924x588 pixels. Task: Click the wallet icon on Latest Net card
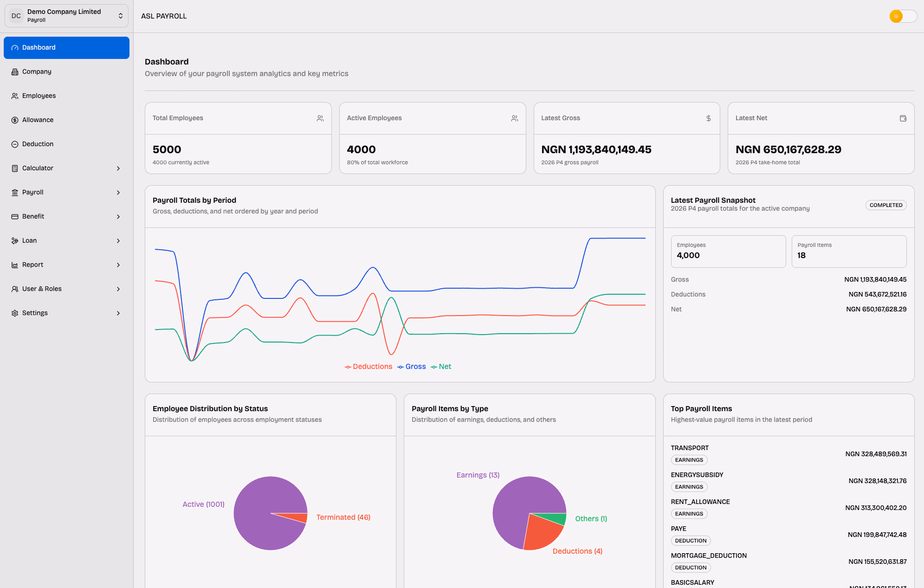pos(903,118)
